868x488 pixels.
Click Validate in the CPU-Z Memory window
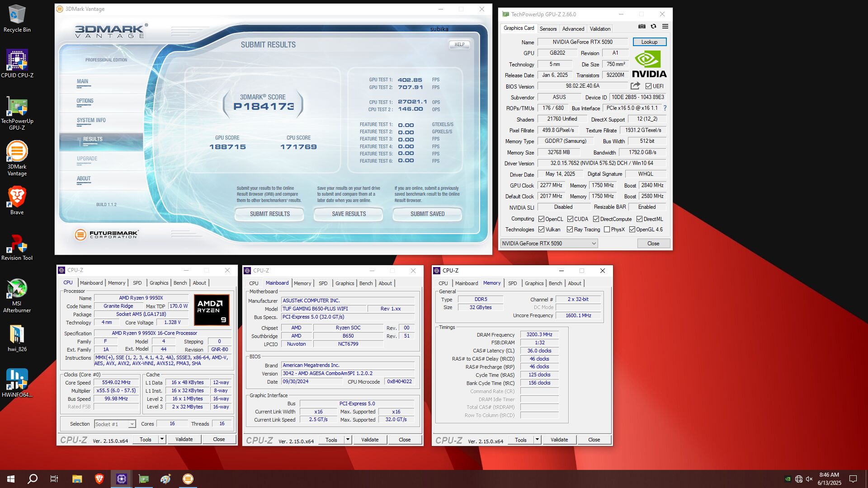(x=559, y=440)
